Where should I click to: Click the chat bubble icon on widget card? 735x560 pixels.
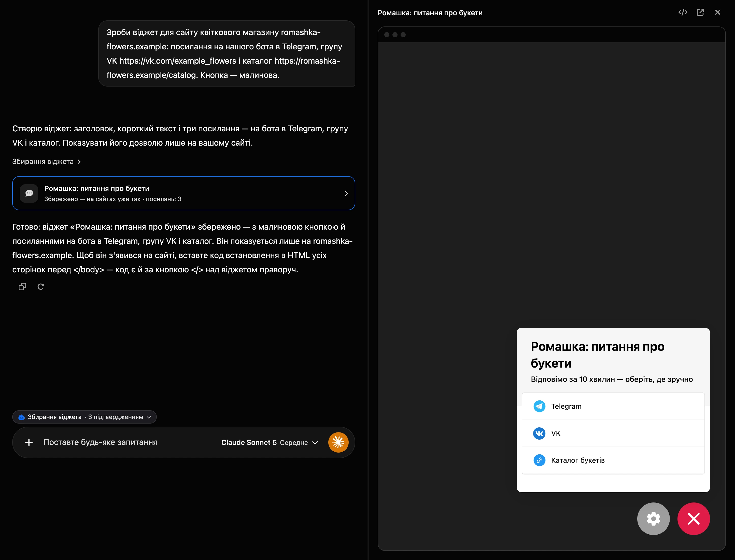[x=29, y=193]
